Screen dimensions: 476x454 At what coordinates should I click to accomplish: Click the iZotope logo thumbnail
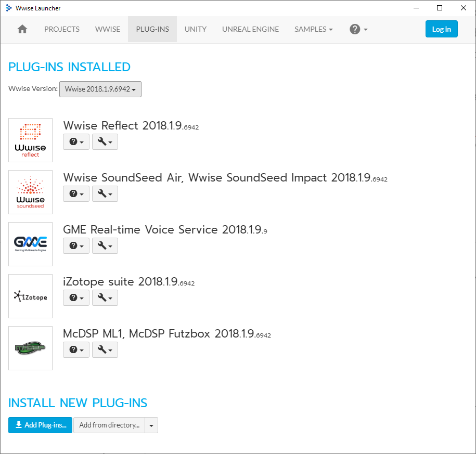(30, 296)
